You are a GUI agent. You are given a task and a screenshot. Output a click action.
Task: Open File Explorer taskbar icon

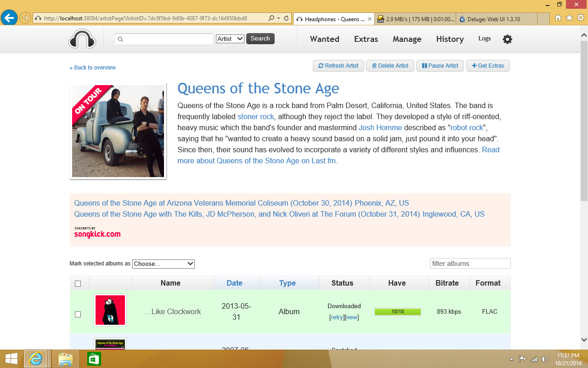point(65,359)
